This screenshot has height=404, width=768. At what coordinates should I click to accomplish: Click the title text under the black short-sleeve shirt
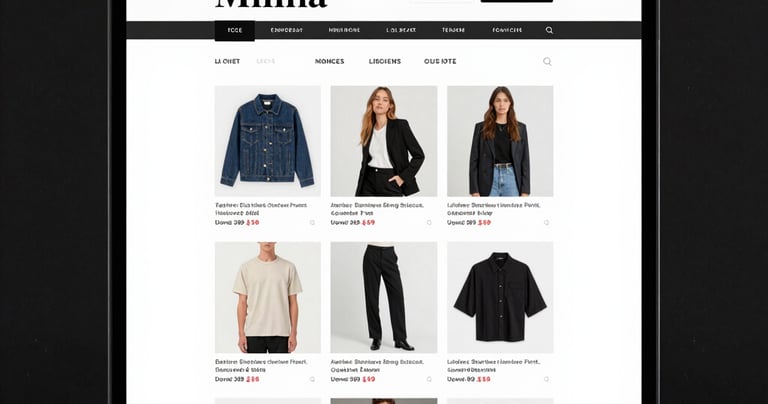(x=494, y=366)
